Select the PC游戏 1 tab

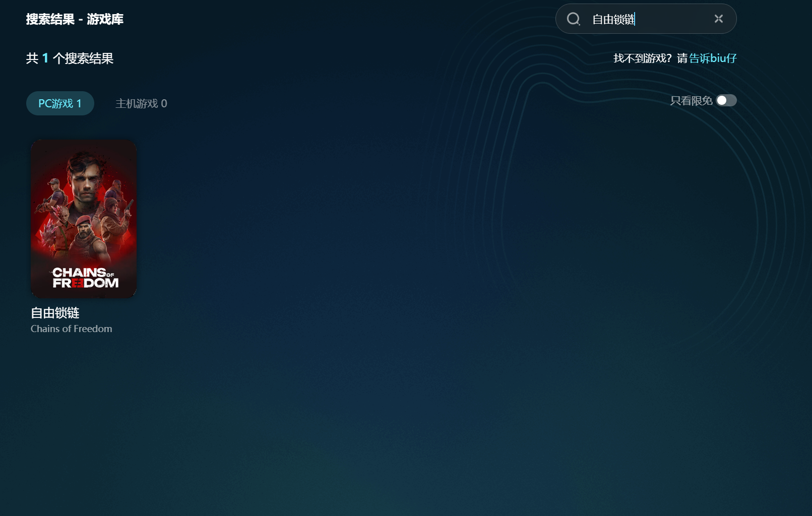60,103
